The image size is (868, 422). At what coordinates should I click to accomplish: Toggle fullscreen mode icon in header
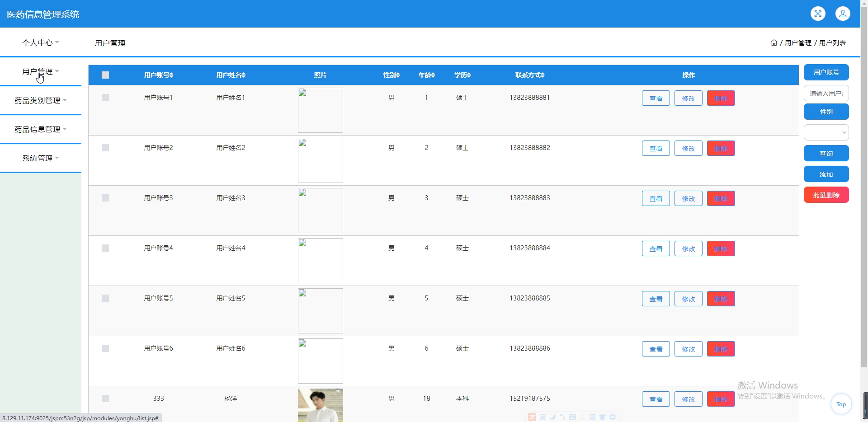pyautogui.click(x=818, y=14)
